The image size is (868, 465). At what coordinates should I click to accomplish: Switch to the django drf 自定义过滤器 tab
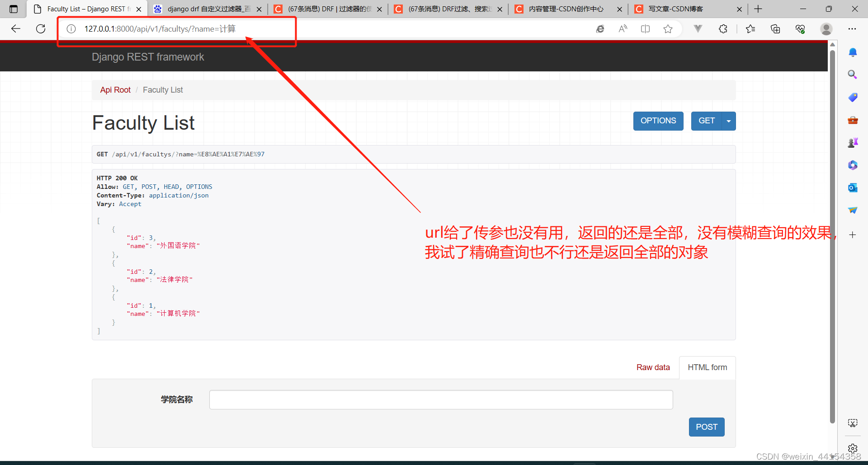click(208, 9)
